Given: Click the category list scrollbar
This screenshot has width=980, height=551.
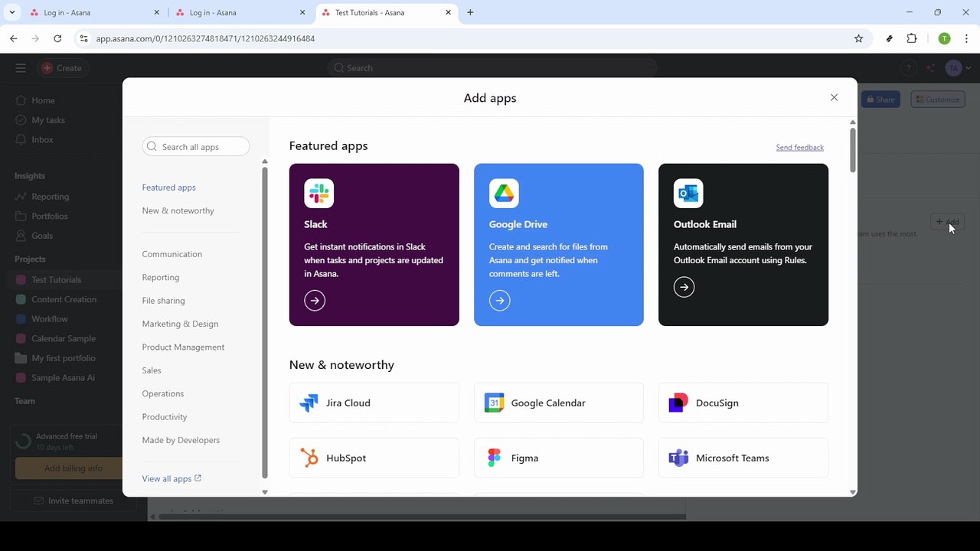Looking at the screenshot, I should click(265, 321).
